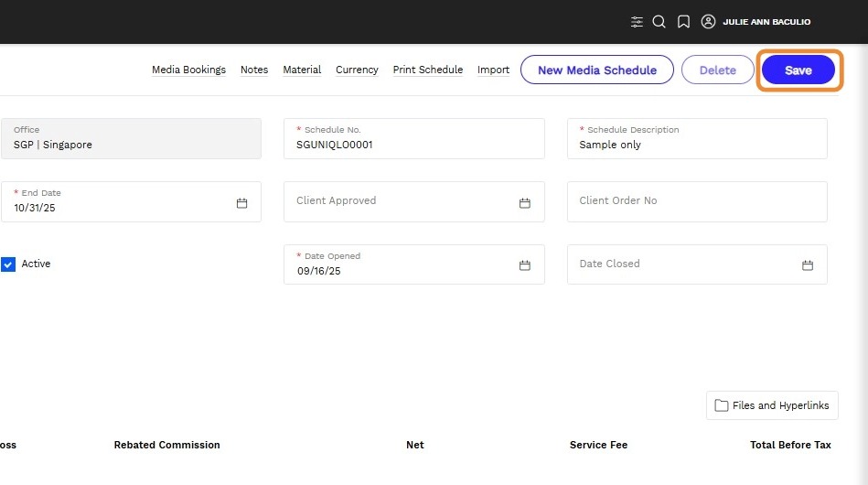This screenshot has width=868, height=485.
Task: Open the settings sliders icon in header
Action: click(x=637, y=22)
